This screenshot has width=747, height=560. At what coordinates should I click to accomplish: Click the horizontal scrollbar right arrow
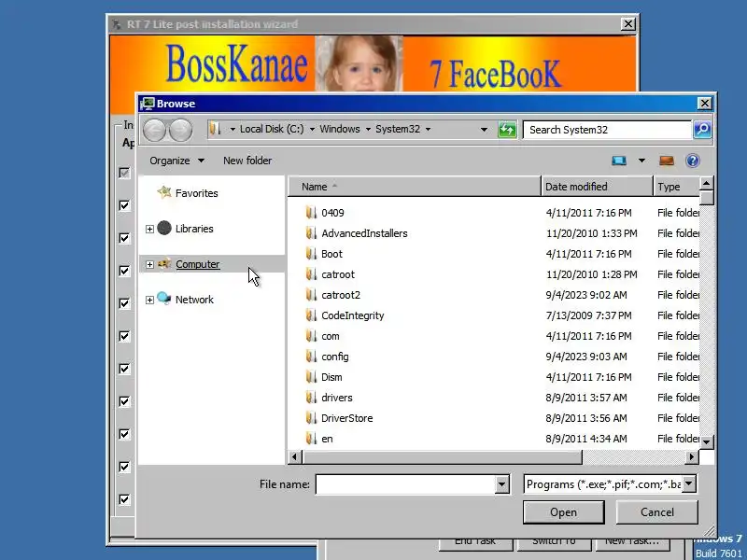pyautogui.click(x=692, y=457)
